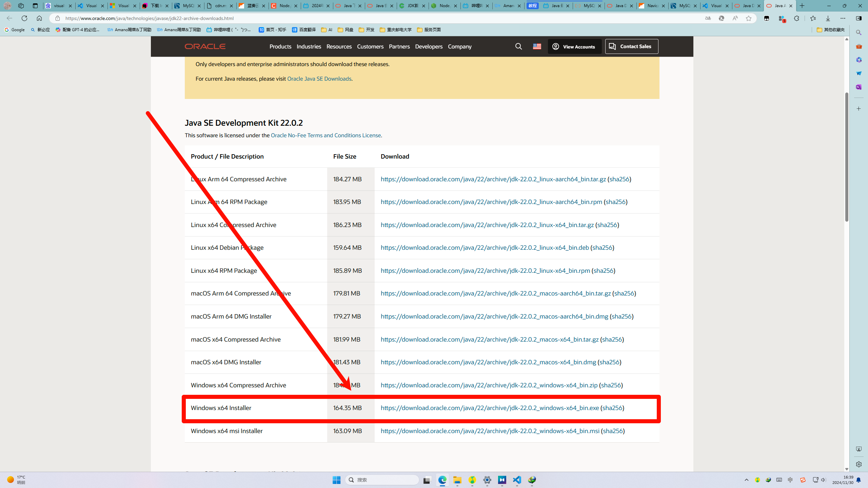Image resolution: width=868 pixels, height=488 pixels.
Task: Download jdk-22.0.2 macos-x64_bin.tar.gz link
Action: [490, 340]
